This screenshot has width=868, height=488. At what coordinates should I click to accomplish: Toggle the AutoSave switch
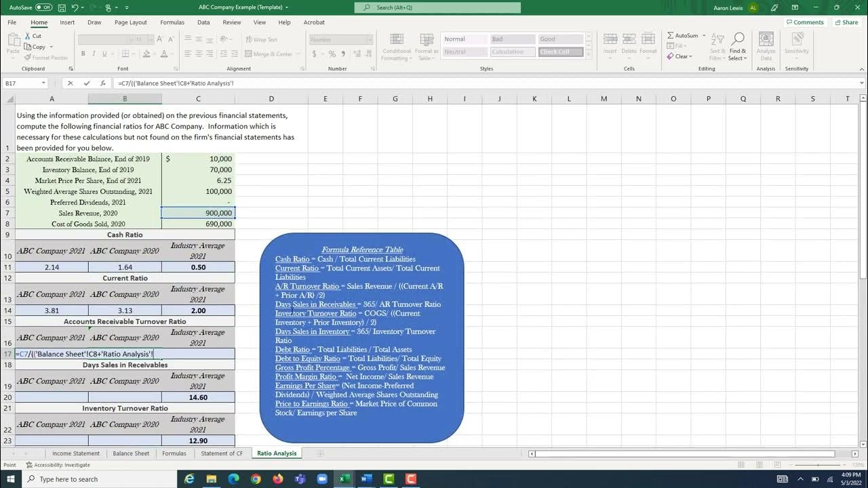(x=43, y=7)
